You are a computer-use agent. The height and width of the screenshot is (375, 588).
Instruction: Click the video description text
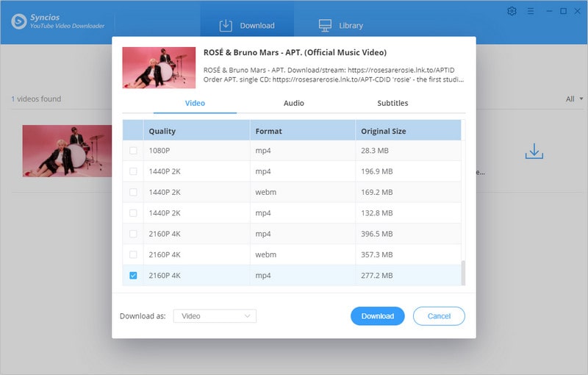pos(334,74)
